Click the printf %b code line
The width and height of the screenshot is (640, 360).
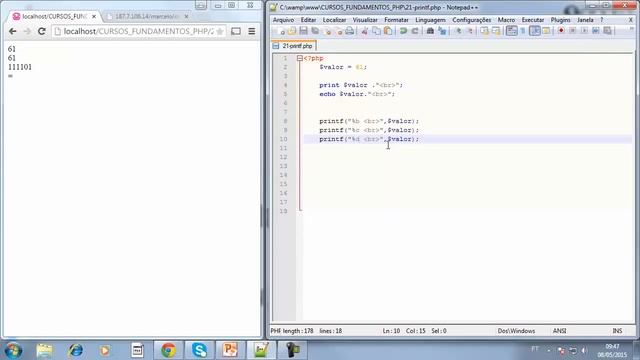coord(369,121)
